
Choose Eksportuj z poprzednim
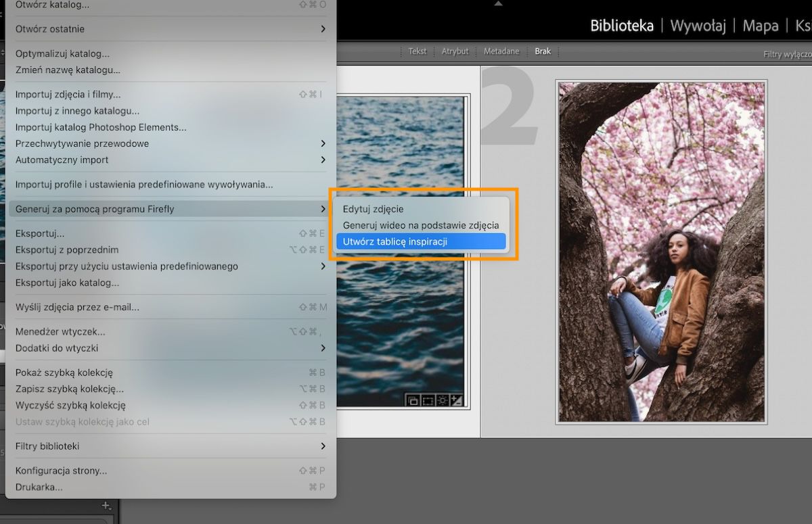point(171,249)
